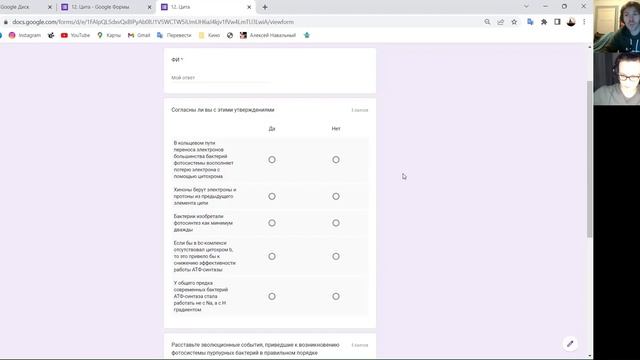Select Да for Бактерии изобретали фотосинтез statement
This screenshot has height=360, width=640.
pos(272,223)
